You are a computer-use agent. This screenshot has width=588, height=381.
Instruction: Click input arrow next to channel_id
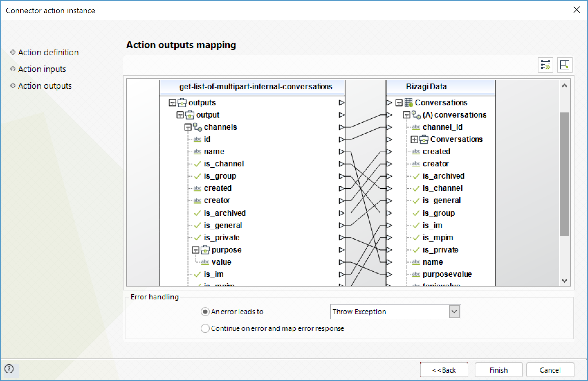[389, 127]
